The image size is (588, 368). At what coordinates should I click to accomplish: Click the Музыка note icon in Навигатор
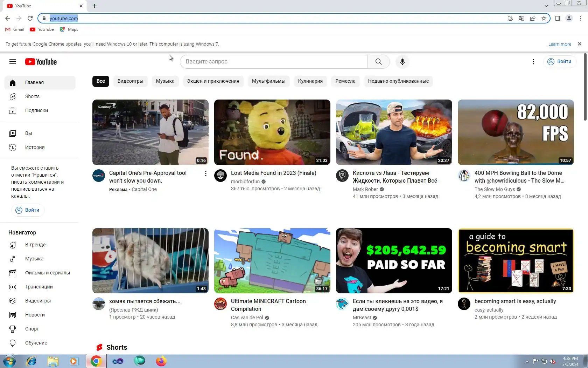click(x=13, y=259)
